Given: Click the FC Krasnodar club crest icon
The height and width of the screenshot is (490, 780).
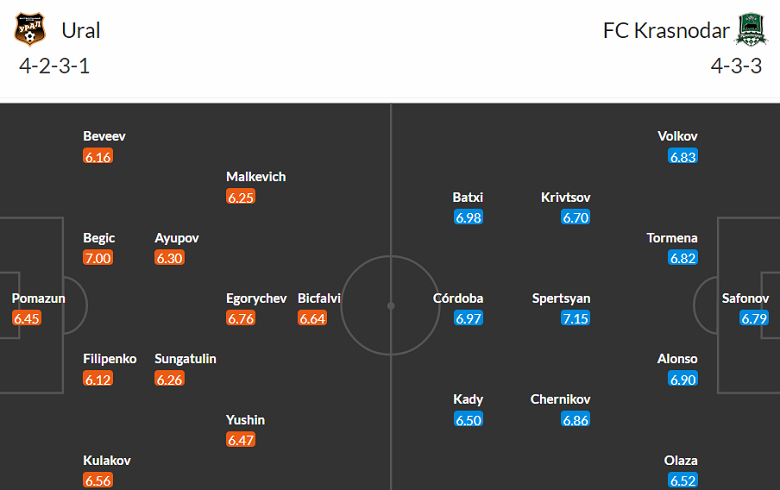Looking at the screenshot, I should point(750,30).
